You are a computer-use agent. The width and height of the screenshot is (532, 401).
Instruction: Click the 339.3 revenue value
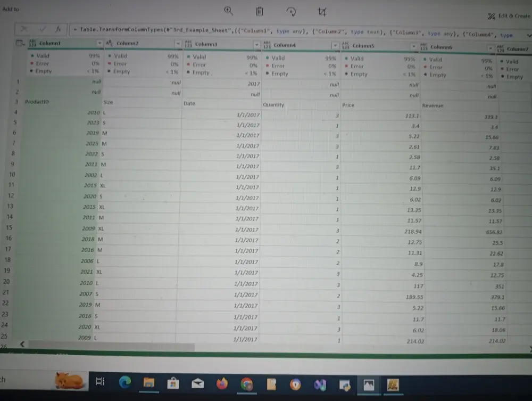[x=491, y=117]
